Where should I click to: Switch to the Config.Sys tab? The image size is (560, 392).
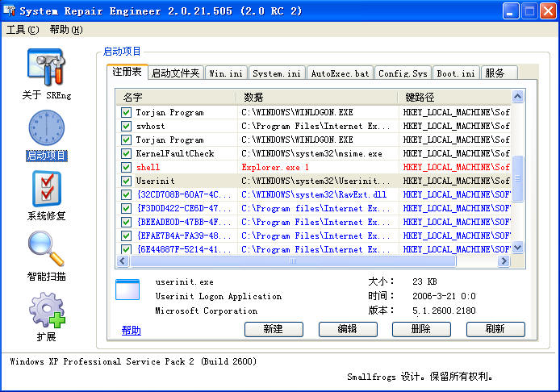pyautogui.click(x=403, y=73)
